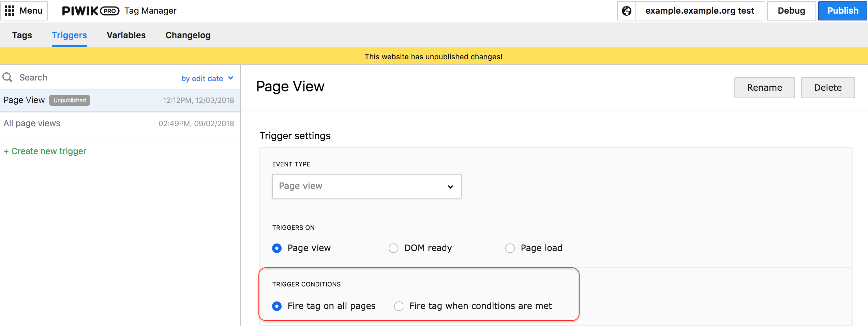
Task: Open the example.example.org test site selector
Action: pyautogui.click(x=700, y=11)
